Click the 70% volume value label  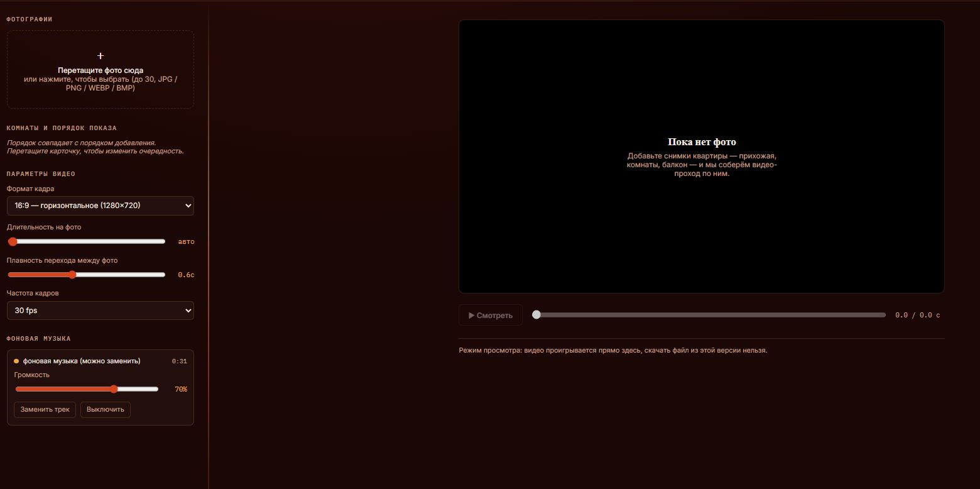181,390
